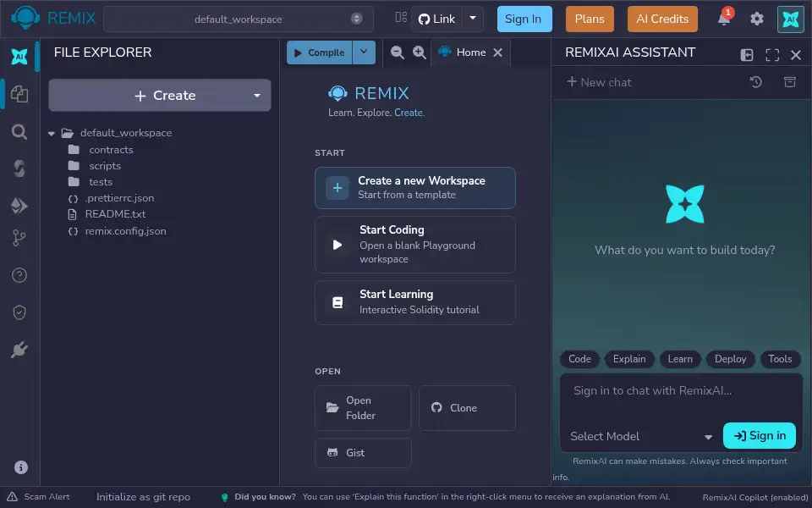Close the RemixAI Assistant panel
Image resolution: width=812 pixels, height=508 pixels.
pyautogui.click(x=796, y=55)
